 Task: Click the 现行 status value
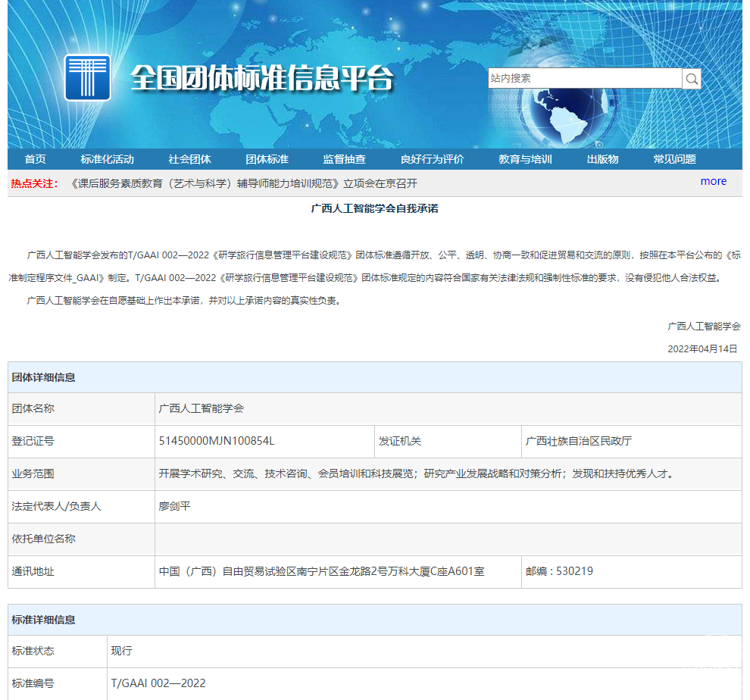121,652
